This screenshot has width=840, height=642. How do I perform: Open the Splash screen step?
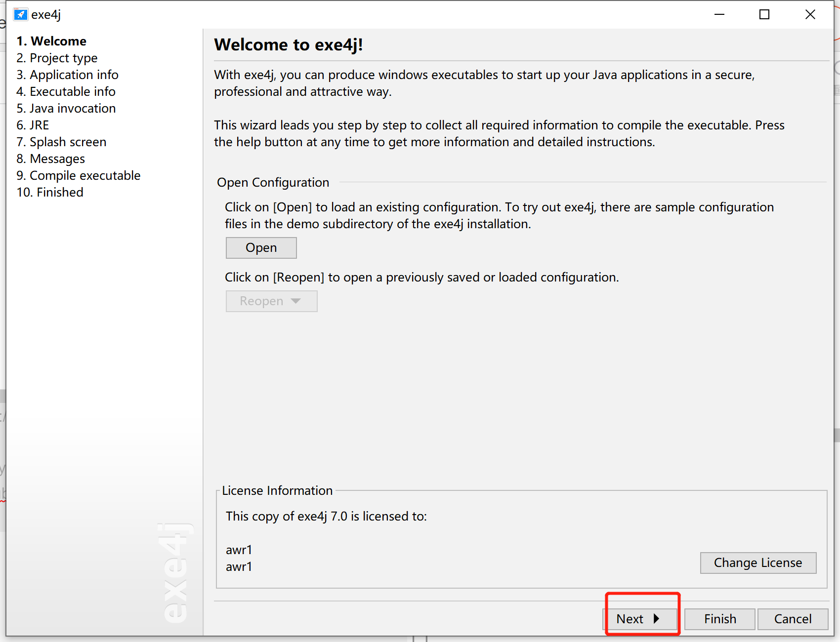tap(61, 142)
